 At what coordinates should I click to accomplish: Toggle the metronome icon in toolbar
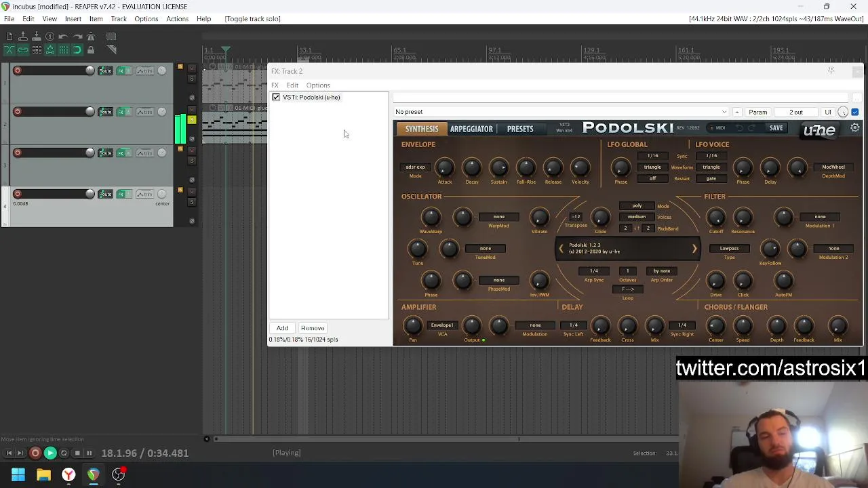click(x=91, y=36)
